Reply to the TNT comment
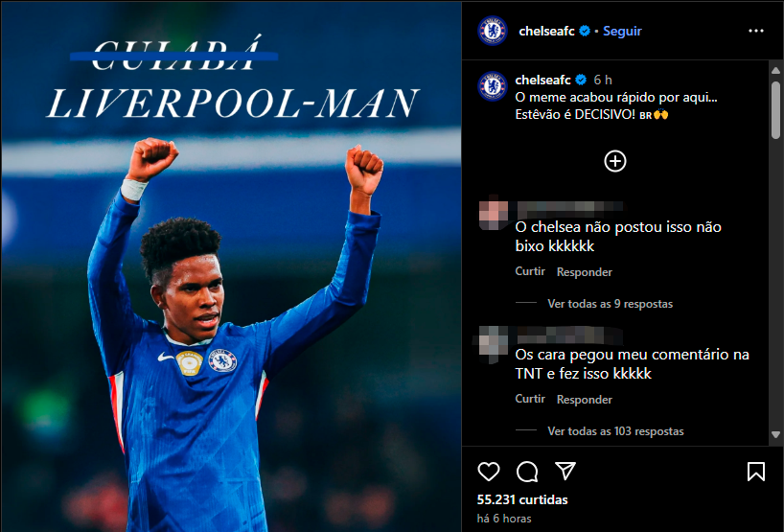Viewport: 784px width, 532px height. tap(584, 400)
